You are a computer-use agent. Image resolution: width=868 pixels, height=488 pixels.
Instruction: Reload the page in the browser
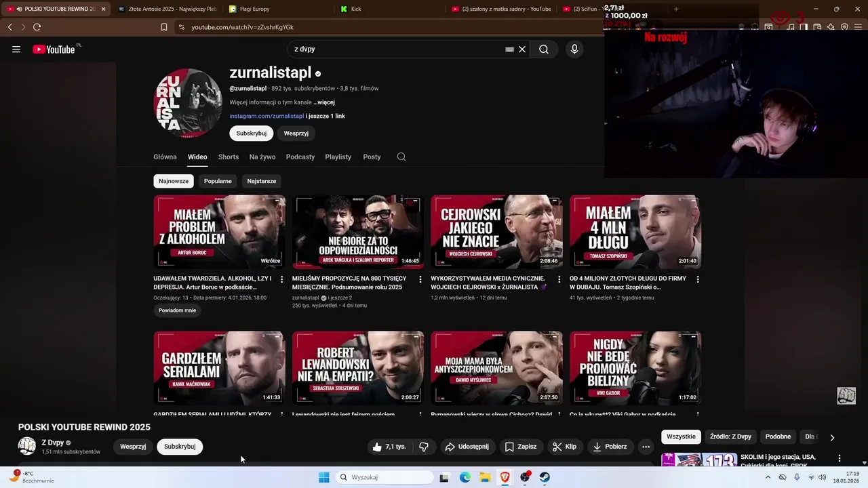coord(37,27)
